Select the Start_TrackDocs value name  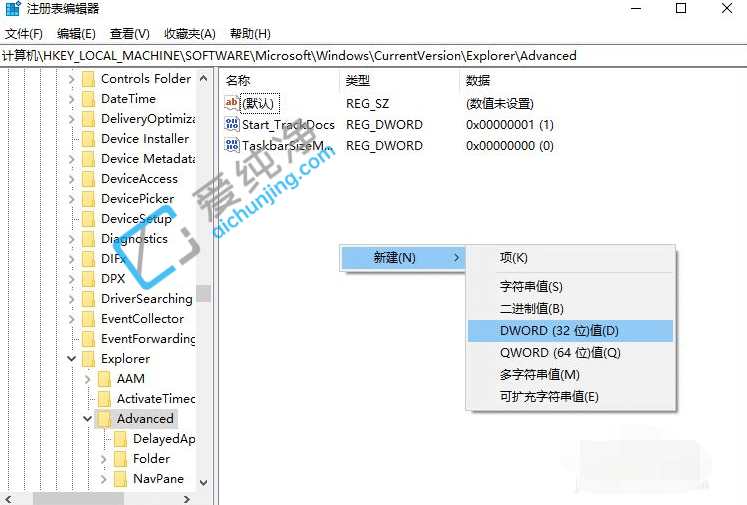288,124
